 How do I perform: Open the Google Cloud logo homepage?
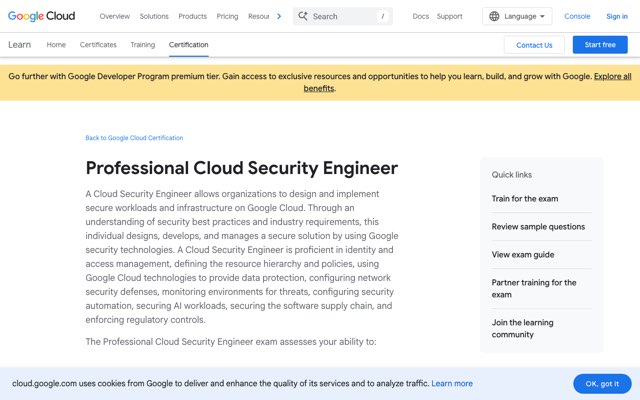tap(41, 16)
